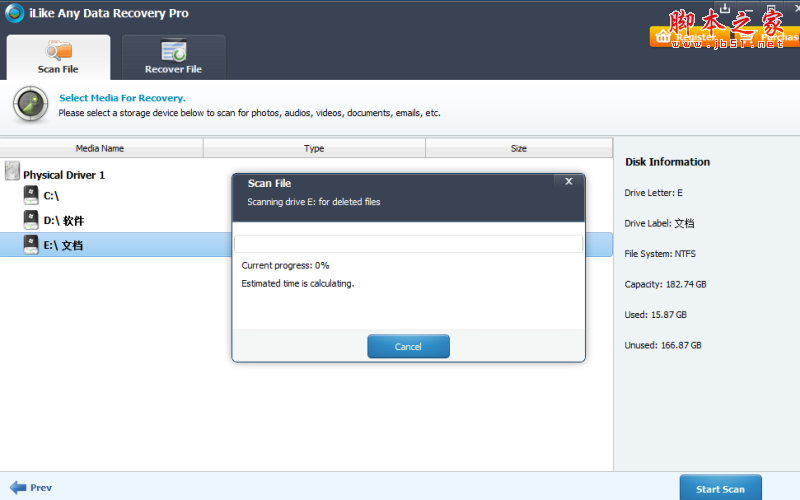
Task: Click the Used: 15.87 GB text
Action: point(656,315)
